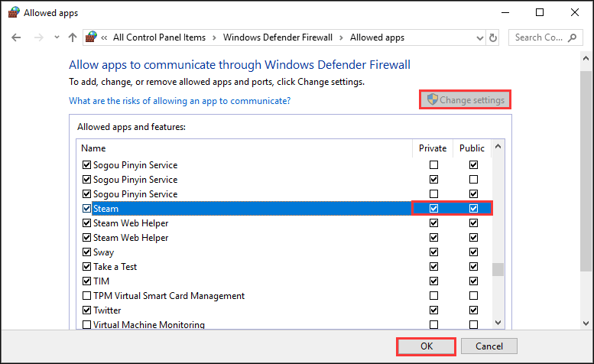Viewport: 594px width, 364px height.
Task: Click the Public column header
Action: (x=472, y=148)
